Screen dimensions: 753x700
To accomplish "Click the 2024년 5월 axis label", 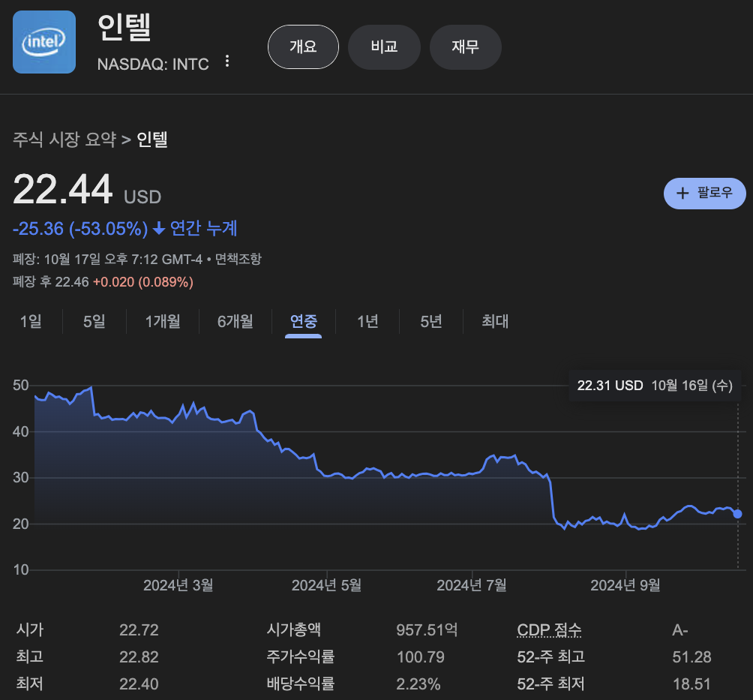I will point(326,585).
